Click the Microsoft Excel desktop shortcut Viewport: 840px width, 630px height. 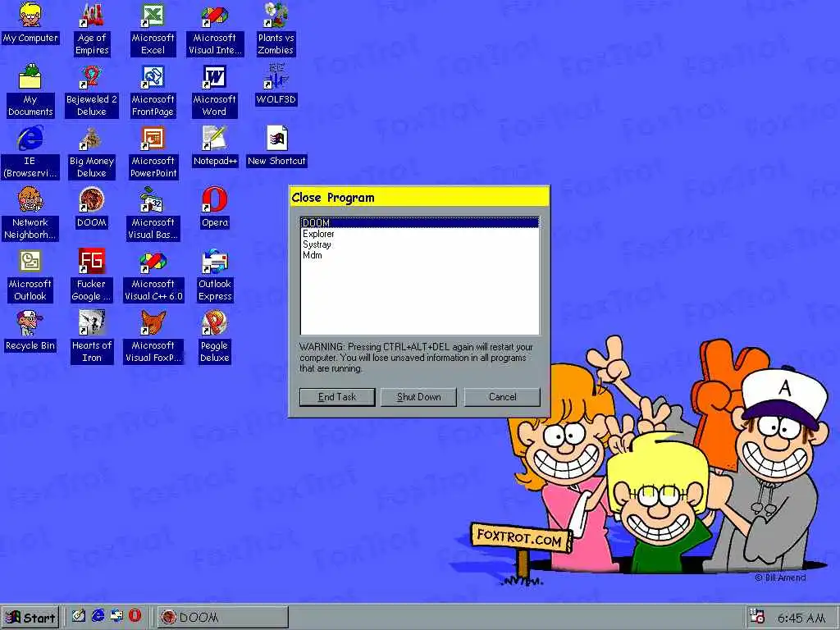coord(153,30)
